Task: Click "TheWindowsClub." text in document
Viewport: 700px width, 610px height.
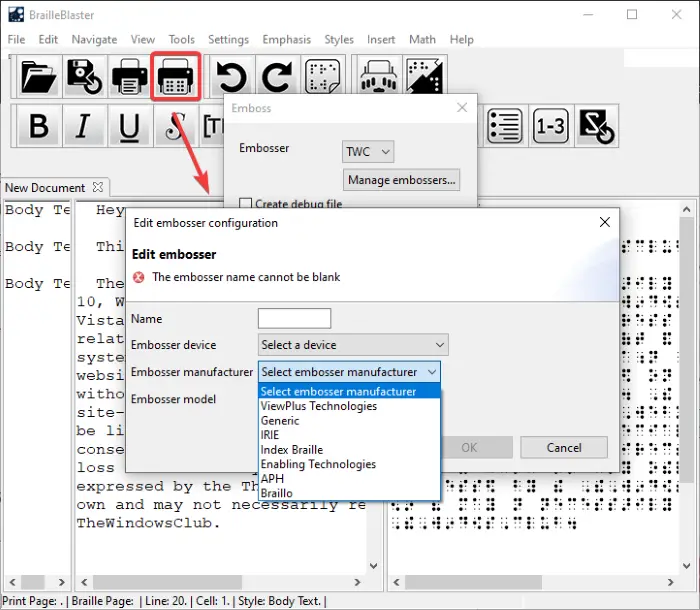Action: [x=148, y=523]
